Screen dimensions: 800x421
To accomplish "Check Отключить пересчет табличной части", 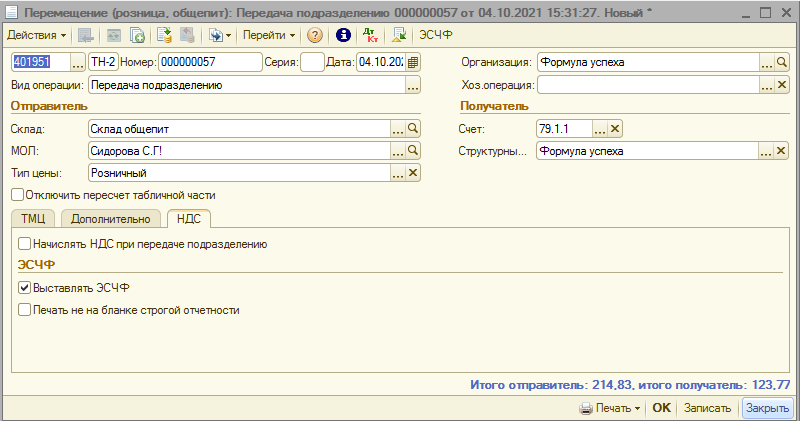I will pos(17,195).
